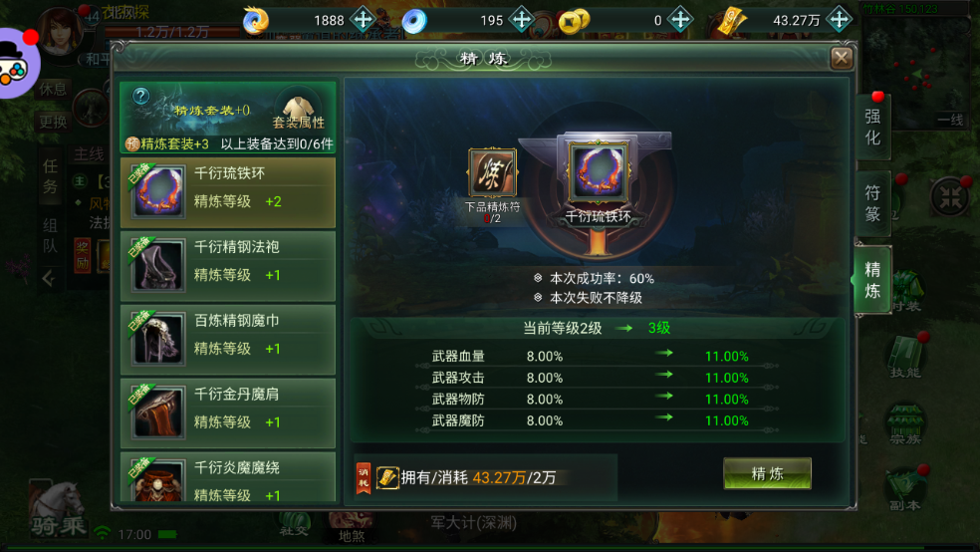Click the question mark help icon
Screen dimensions: 980x552
141,96
